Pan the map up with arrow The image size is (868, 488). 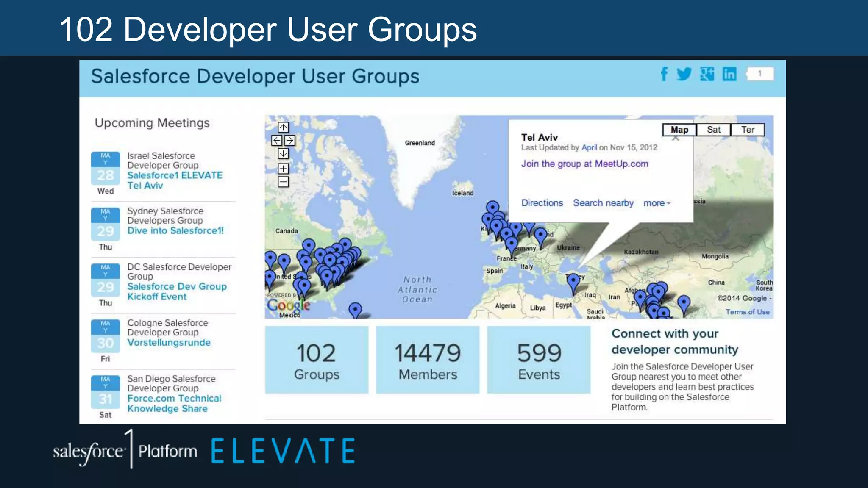pyautogui.click(x=283, y=127)
